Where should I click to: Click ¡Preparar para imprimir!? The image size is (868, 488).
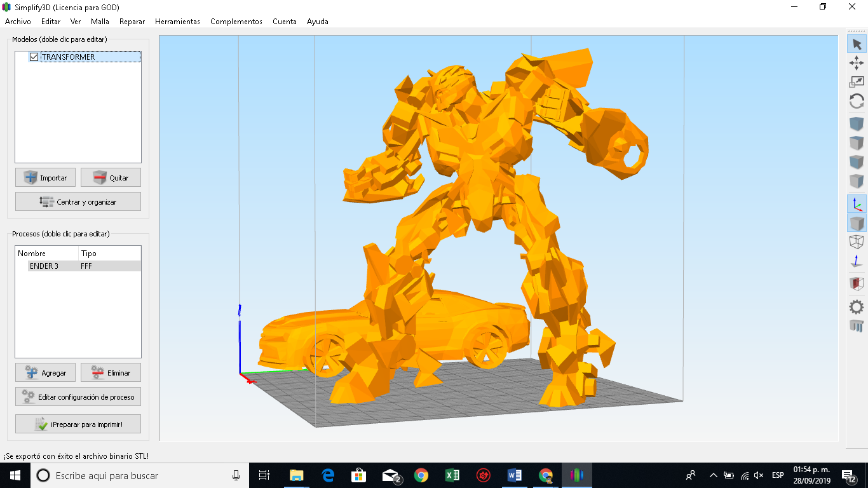78,423
